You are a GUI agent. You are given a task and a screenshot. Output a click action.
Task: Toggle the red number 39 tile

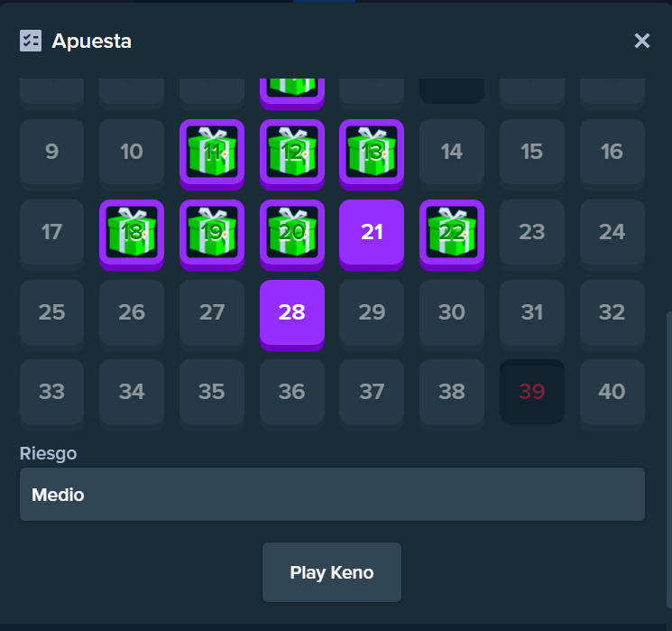click(532, 392)
